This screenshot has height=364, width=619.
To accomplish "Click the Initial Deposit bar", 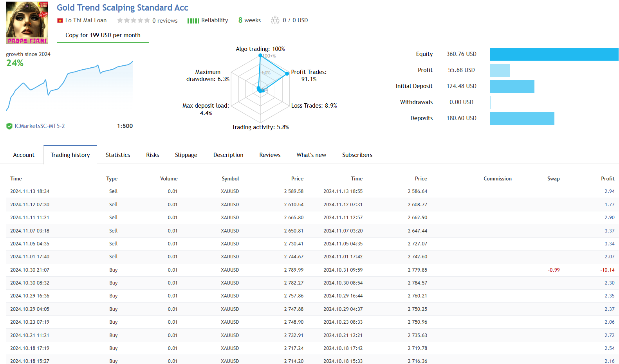I will coord(512,86).
